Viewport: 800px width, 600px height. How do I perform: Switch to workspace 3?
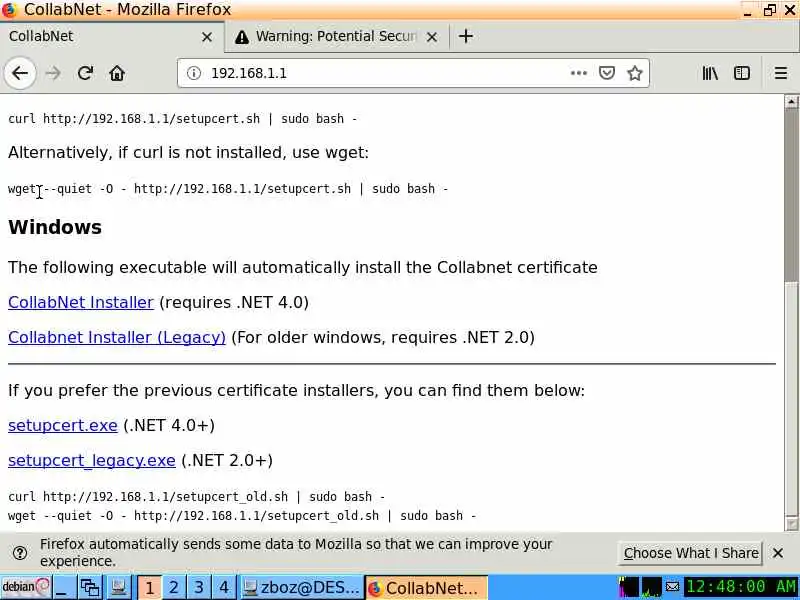click(199, 587)
